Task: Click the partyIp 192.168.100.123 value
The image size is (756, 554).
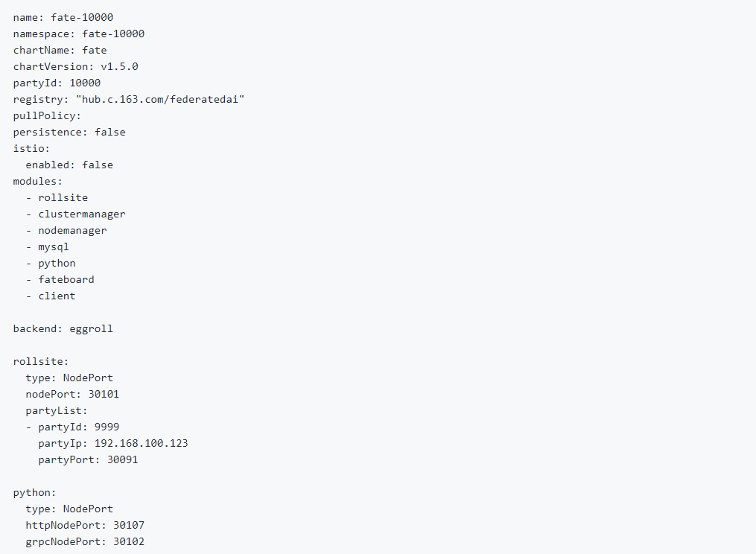Action: pyautogui.click(x=142, y=443)
